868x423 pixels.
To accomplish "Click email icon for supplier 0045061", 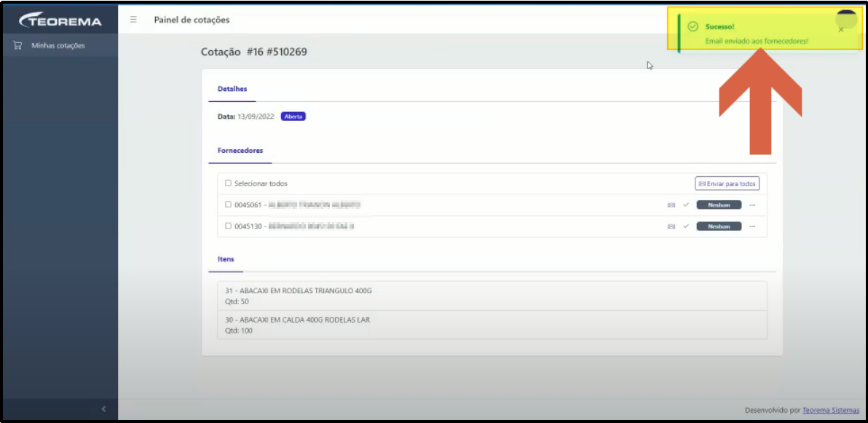I will (x=671, y=205).
